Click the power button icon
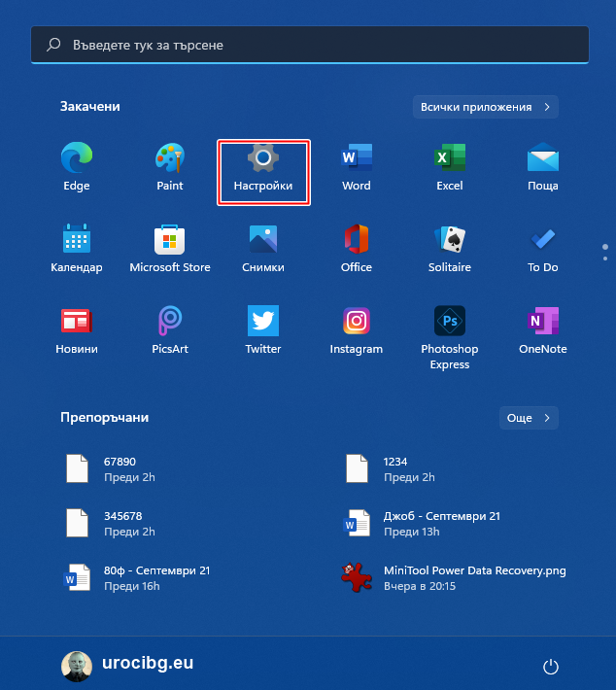 [x=551, y=667]
